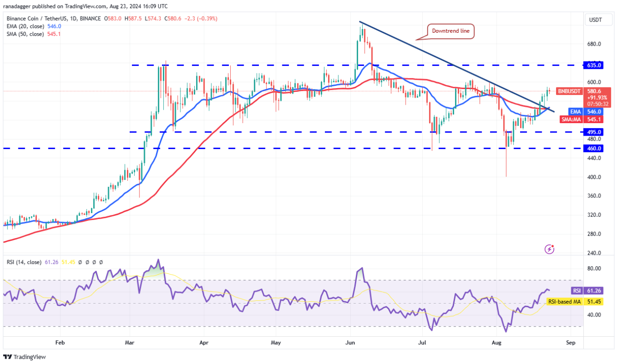The image size is (617, 364).
Task: Click the Sep date label
Action: coord(570,343)
